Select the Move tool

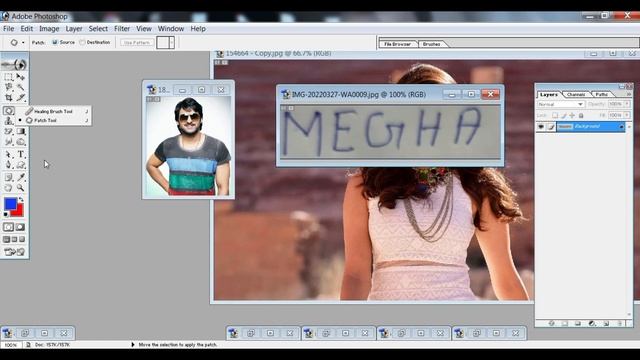20,77
